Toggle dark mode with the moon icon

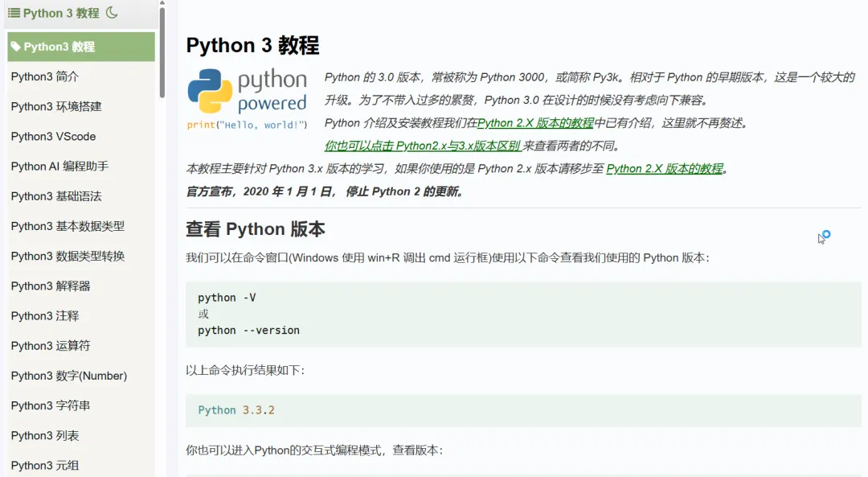click(x=112, y=13)
